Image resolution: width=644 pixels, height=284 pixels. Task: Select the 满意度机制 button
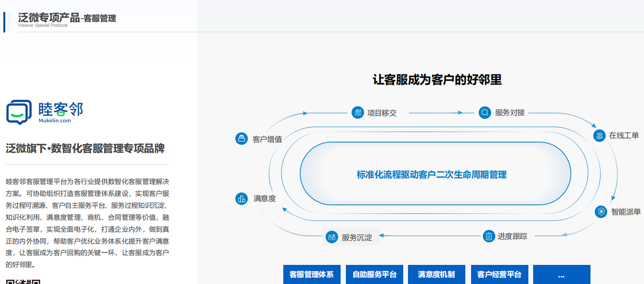pyautogui.click(x=437, y=274)
